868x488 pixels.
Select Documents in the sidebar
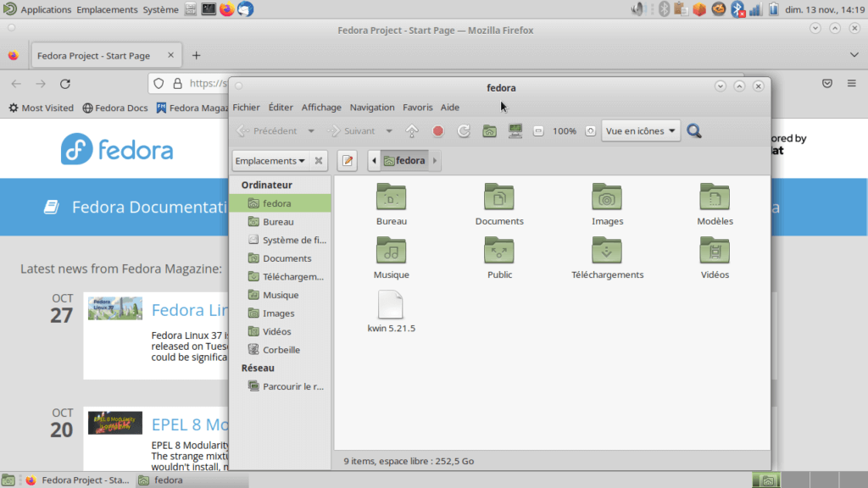[281, 258]
